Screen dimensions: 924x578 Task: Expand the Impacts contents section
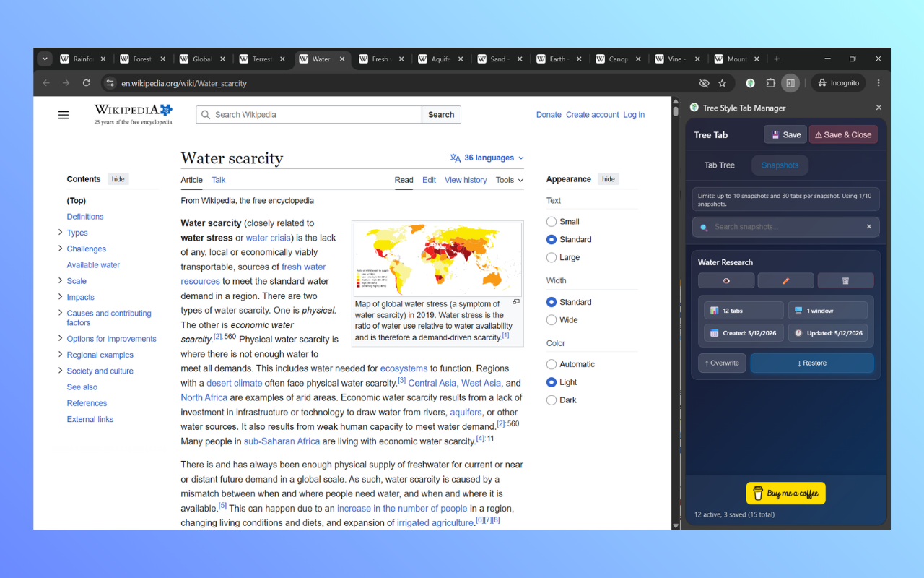click(x=60, y=297)
